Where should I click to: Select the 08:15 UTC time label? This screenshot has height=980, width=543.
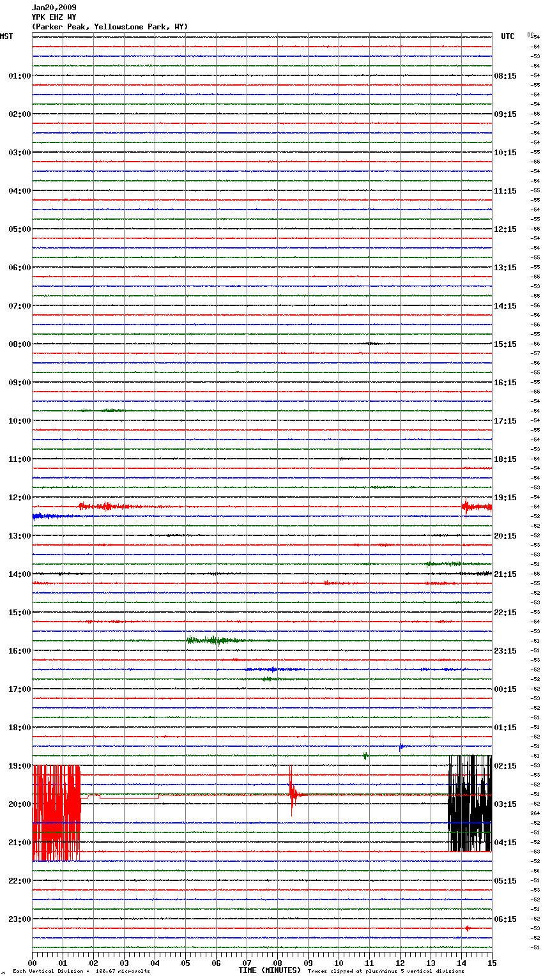click(x=505, y=76)
